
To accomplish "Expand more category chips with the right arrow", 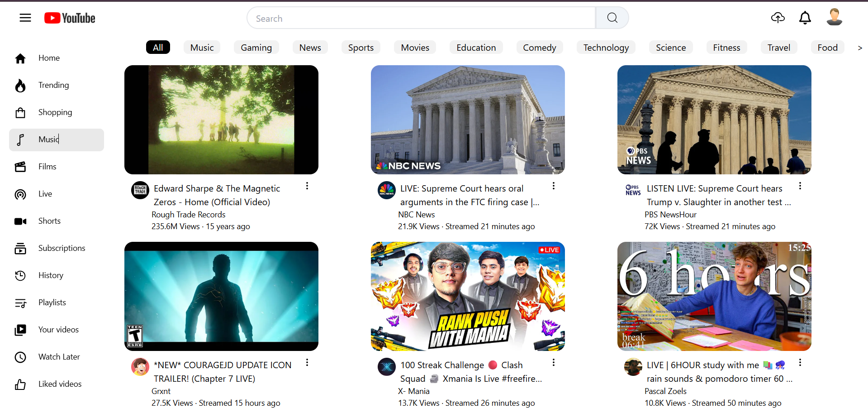I will click(x=860, y=48).
